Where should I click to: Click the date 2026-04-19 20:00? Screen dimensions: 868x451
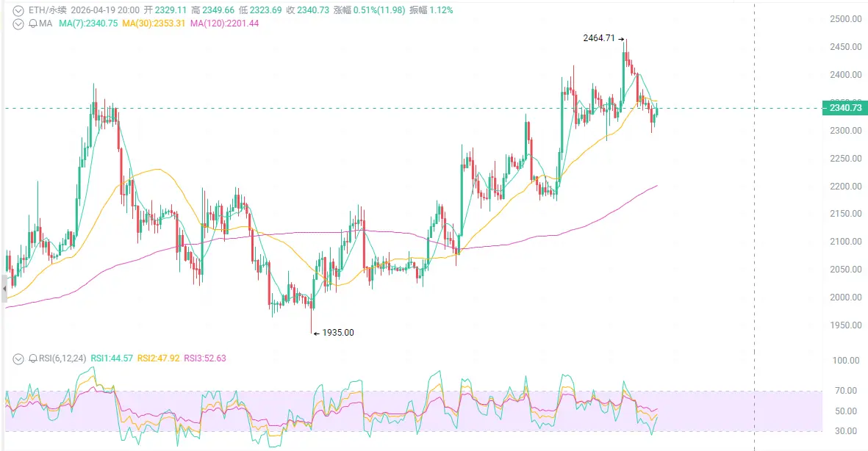pyautogui.click(x=105, y=10)
